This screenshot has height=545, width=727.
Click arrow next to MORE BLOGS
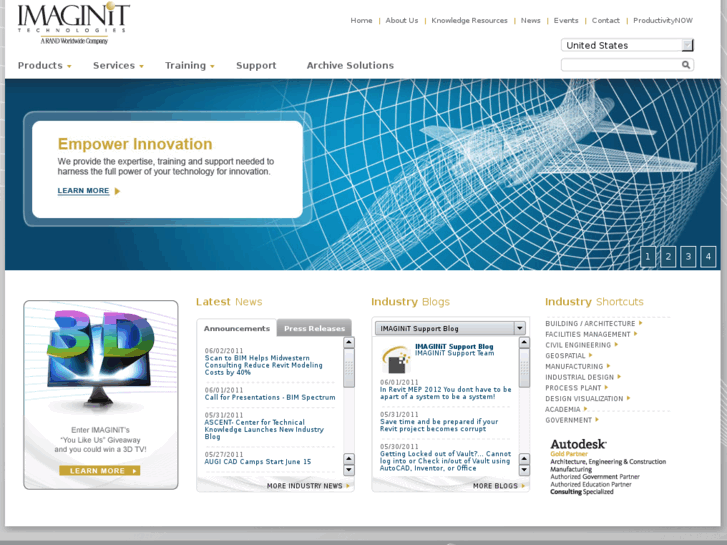coord(523,486)
